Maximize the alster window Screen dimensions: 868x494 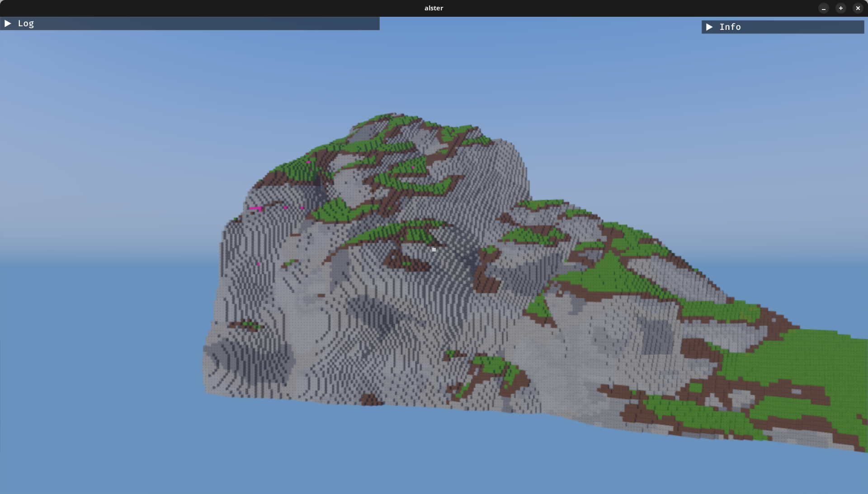[x=841, y=8]
